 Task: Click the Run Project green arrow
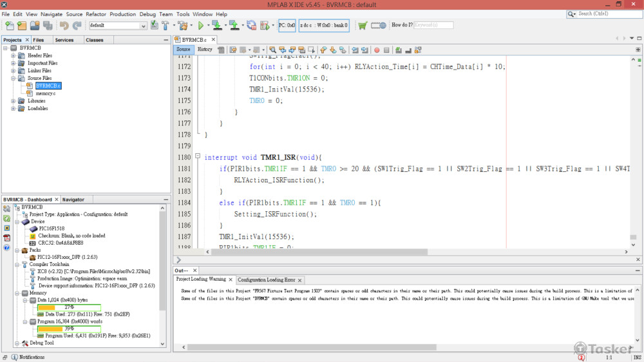click(201, 26)
